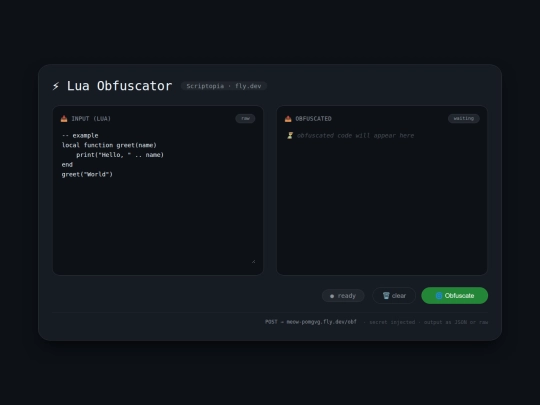Click the Lua Obfuscator title

tap(119, 86)
